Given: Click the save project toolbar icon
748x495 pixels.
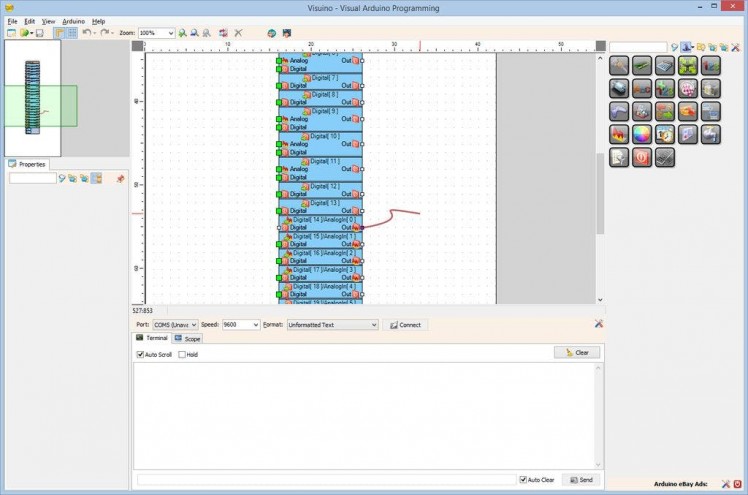Looking at the screenshot, I should pyautogui.click(x=39, y=33).
